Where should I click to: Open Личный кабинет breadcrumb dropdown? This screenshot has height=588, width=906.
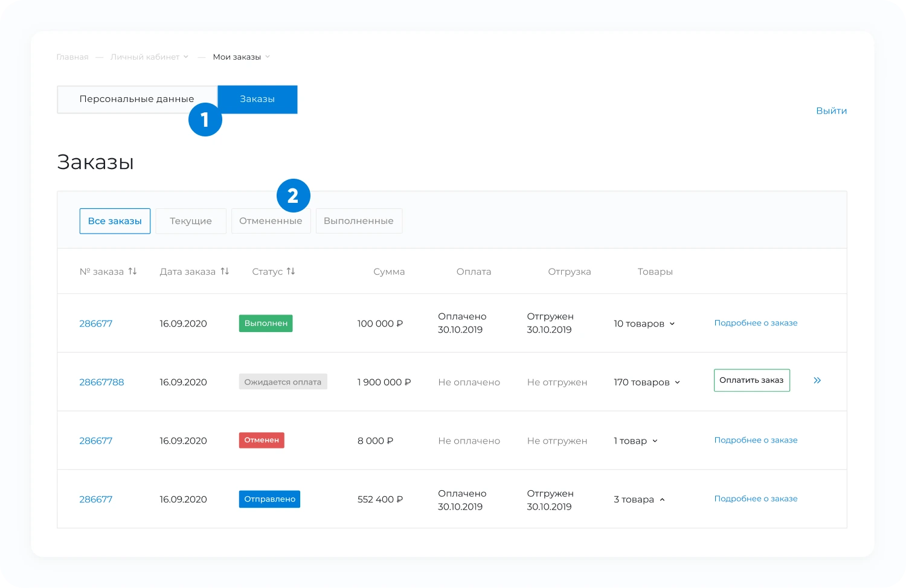point(186,57)
